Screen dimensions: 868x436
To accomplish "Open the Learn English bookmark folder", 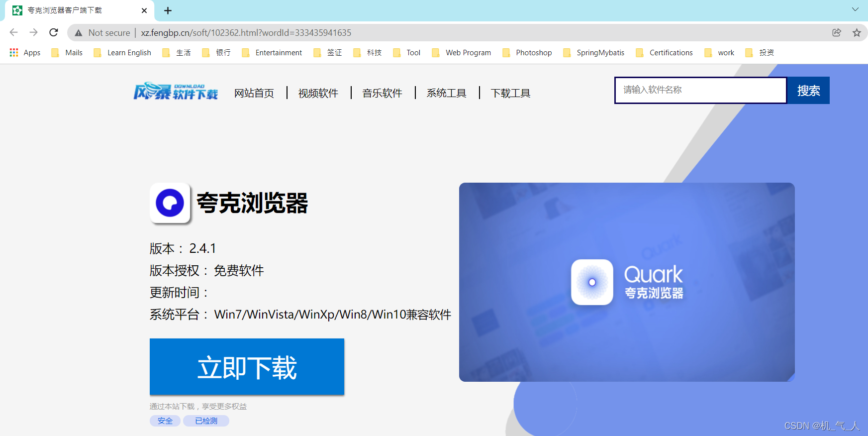I will click(122, 53).
